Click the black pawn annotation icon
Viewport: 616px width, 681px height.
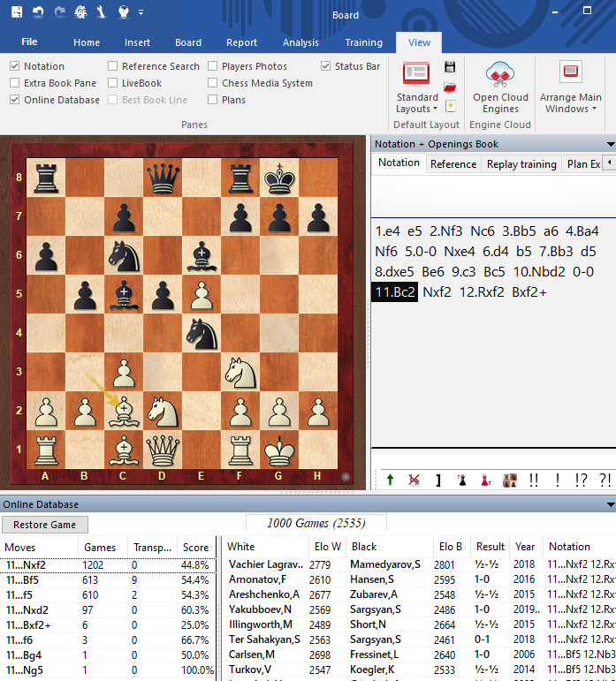pyautogui.click(x=461, y=480)
